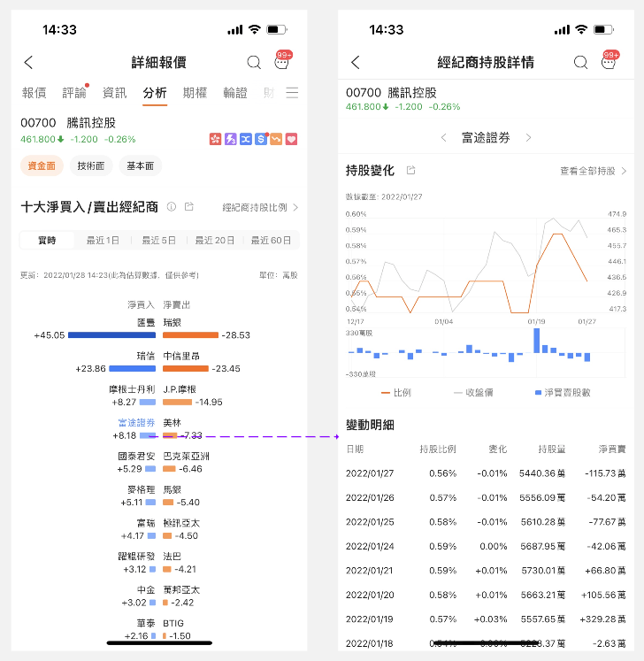Viewport: 644px width, 661px height.
Task: Switch to next broker after 富途證券
Action: (528, 138)
